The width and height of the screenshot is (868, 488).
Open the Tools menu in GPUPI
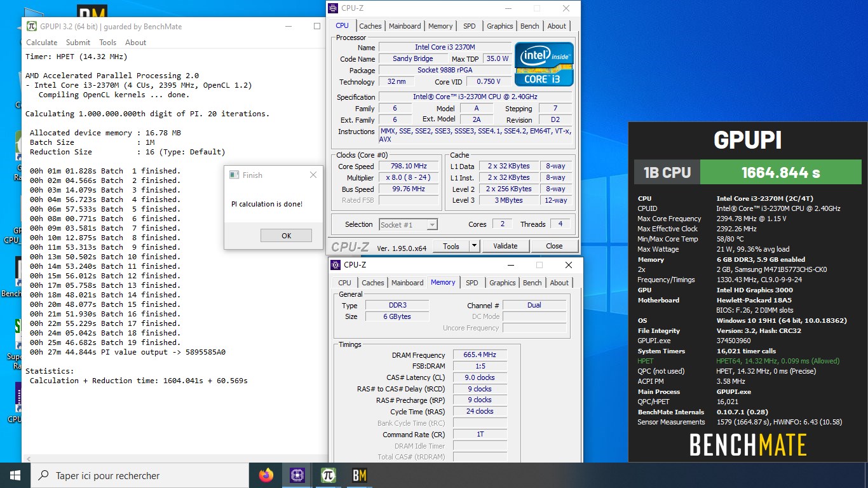[107, 43]
